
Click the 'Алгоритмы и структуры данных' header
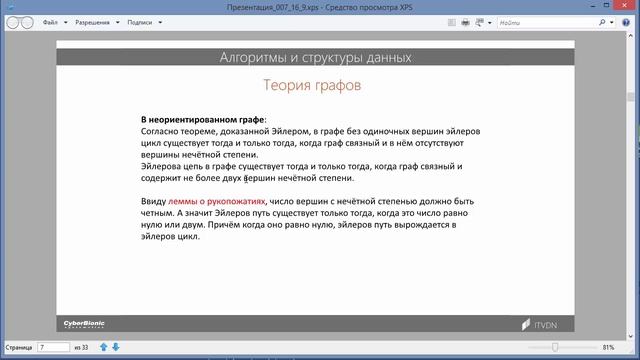click(315, 57)
